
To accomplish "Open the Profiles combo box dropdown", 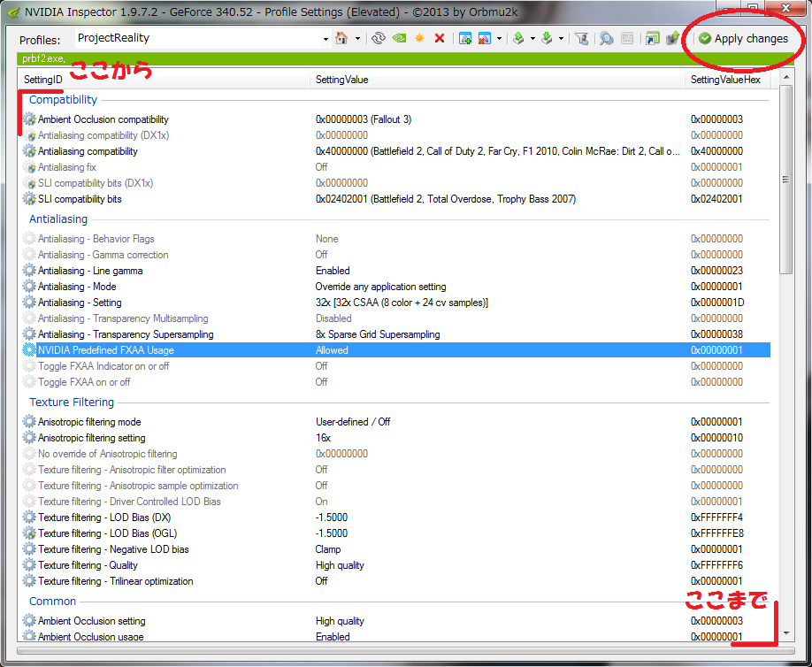I will click(326, 39).
